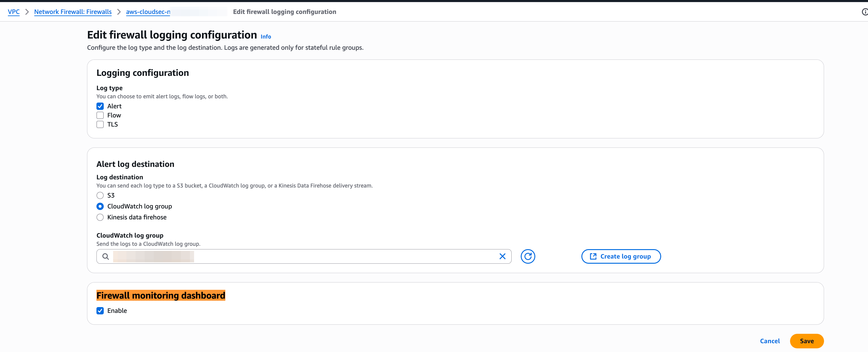Click the first breadcrumb chevron separator
This screenshot has width=868, height=352.
coord(27,12)
